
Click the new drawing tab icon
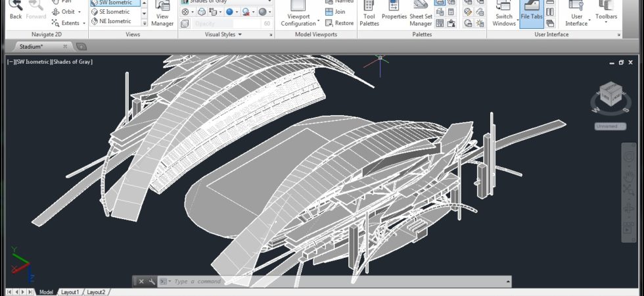[81, 47]
